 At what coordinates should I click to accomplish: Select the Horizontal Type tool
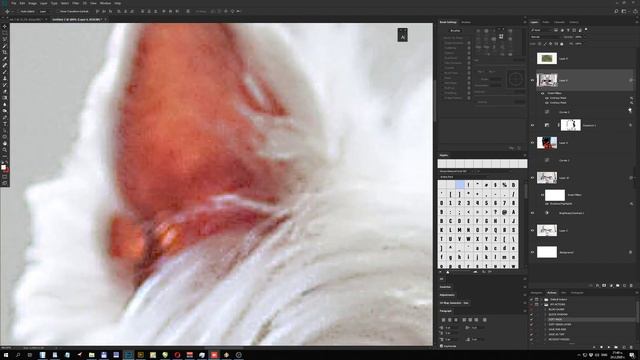click(x=4, y=124)
